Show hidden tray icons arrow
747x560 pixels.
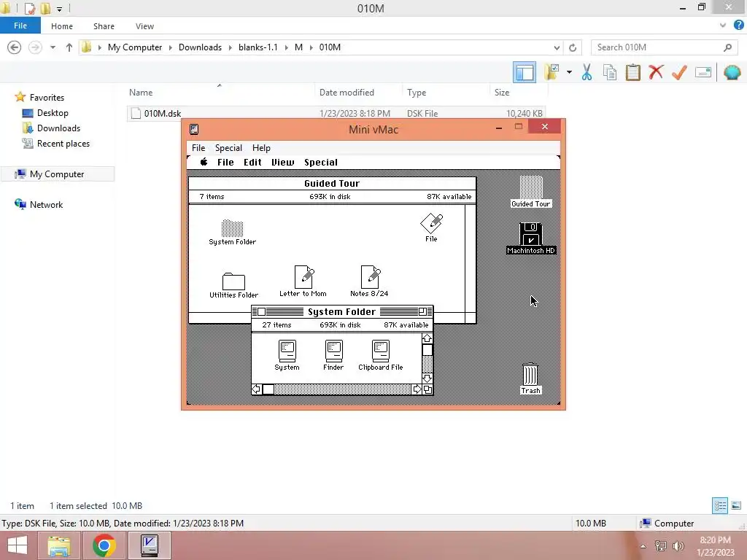pyautogui.click(x=643, y=546)
